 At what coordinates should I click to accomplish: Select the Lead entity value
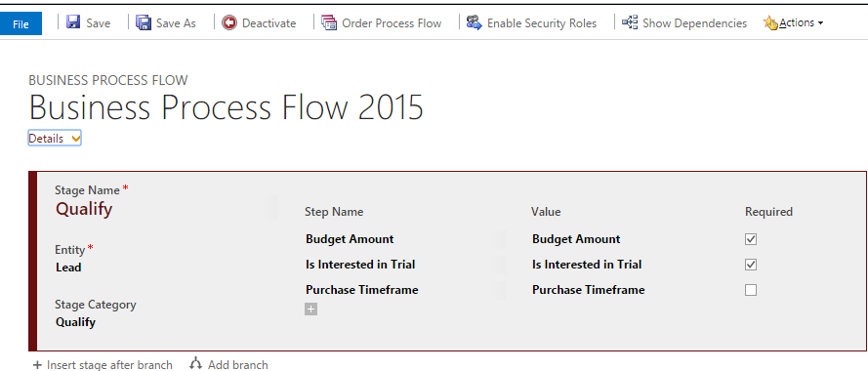click(68, 268)
